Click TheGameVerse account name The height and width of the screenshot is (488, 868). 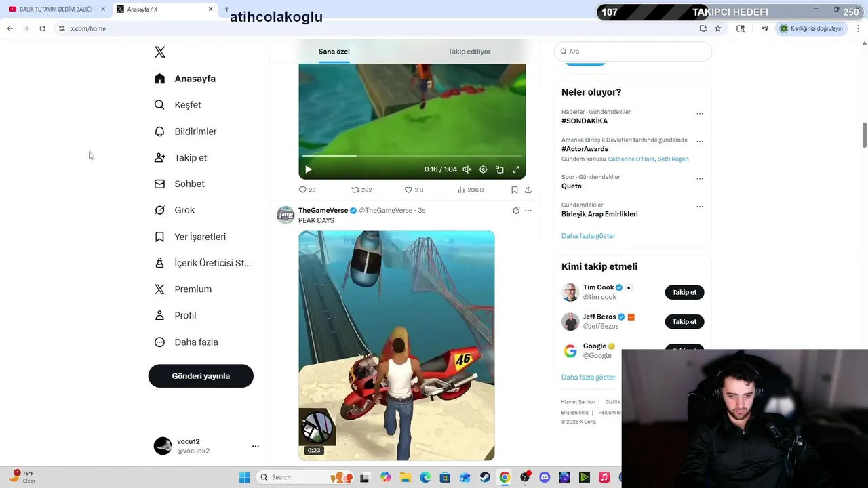click(323, 211)
